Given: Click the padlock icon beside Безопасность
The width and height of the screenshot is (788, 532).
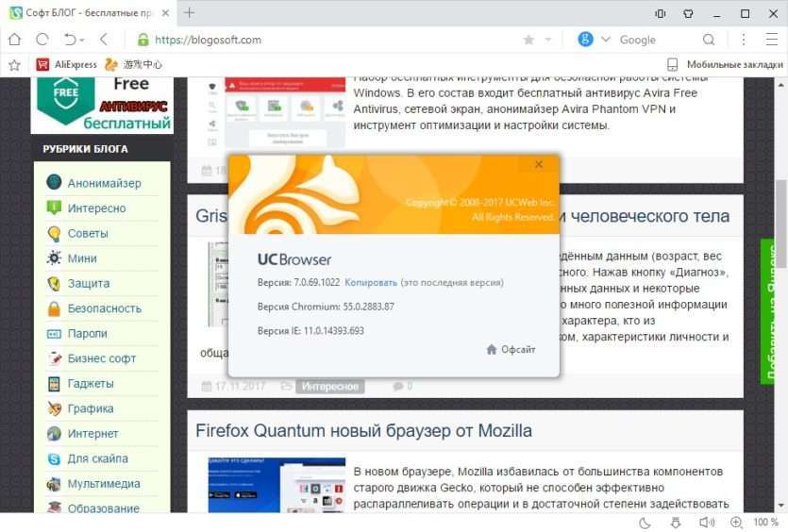Looking at the screenshot, I should point(54,308).
